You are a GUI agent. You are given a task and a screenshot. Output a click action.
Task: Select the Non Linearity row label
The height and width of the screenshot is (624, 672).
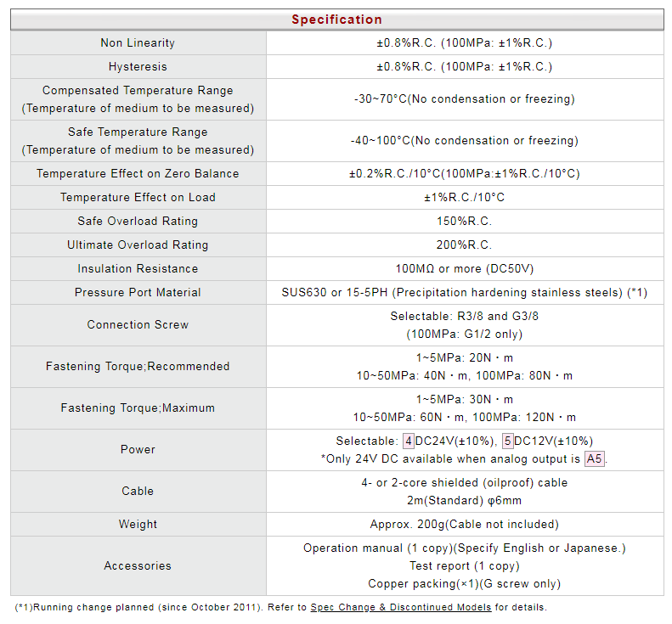(138, 42)
